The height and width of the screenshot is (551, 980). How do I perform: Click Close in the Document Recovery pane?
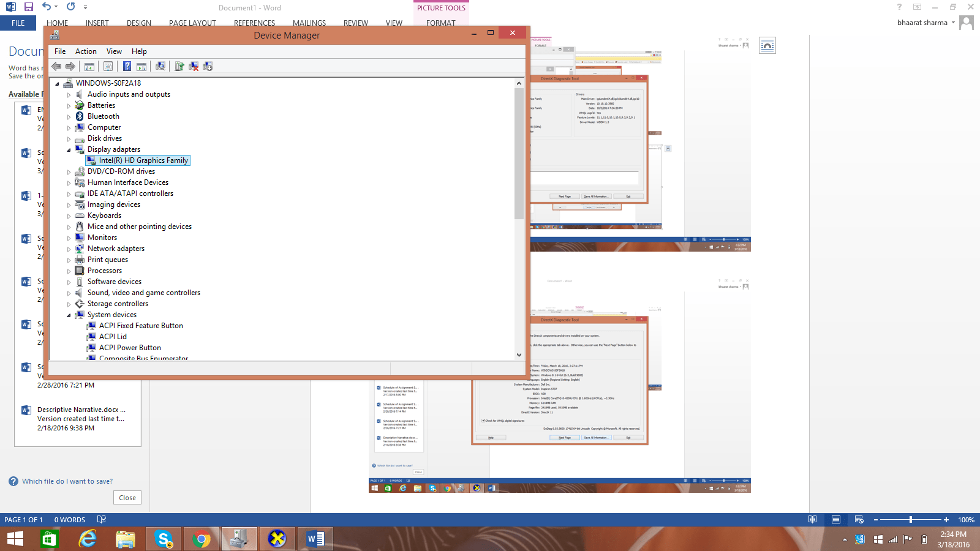coord(127,498)
